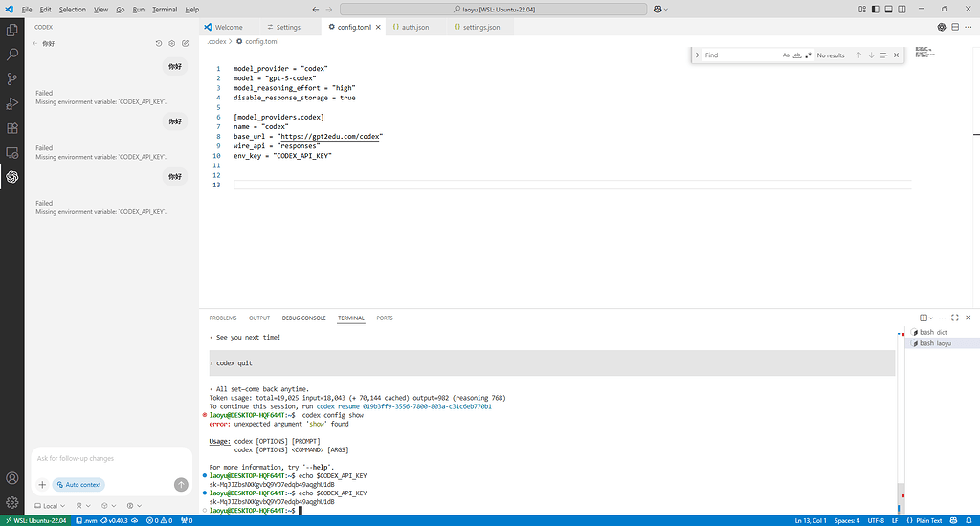Change the LF end of line sequence
980x526 pixels.
click(x=895, y=520)
